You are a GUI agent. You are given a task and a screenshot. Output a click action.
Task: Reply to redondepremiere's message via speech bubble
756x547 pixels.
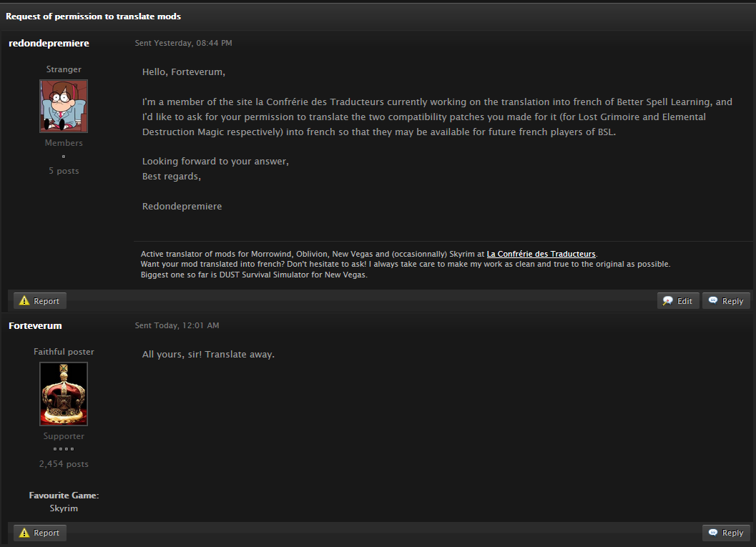(713, 301)
